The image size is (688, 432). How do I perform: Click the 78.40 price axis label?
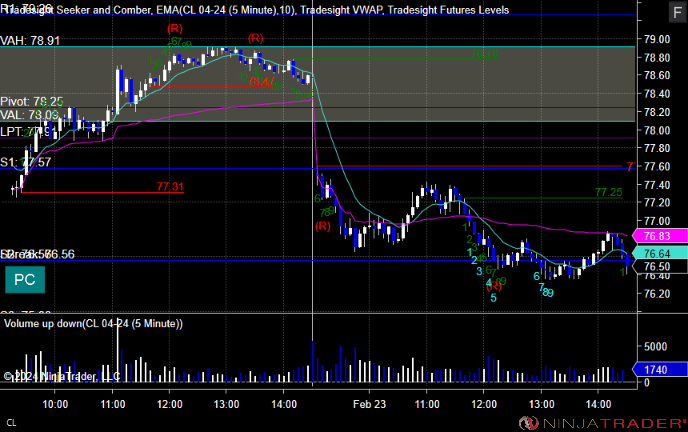pos(657,93)
